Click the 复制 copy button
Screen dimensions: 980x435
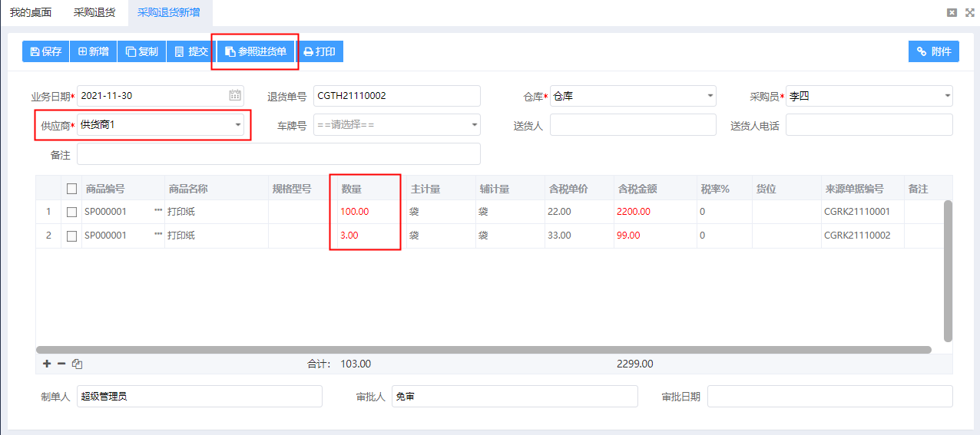[x=141, y=51]
